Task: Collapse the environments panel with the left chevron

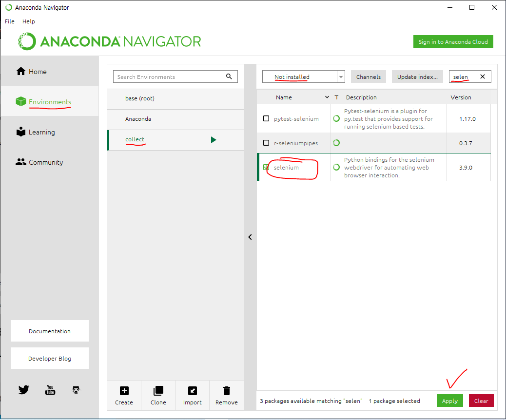Action: click(250, 237)
